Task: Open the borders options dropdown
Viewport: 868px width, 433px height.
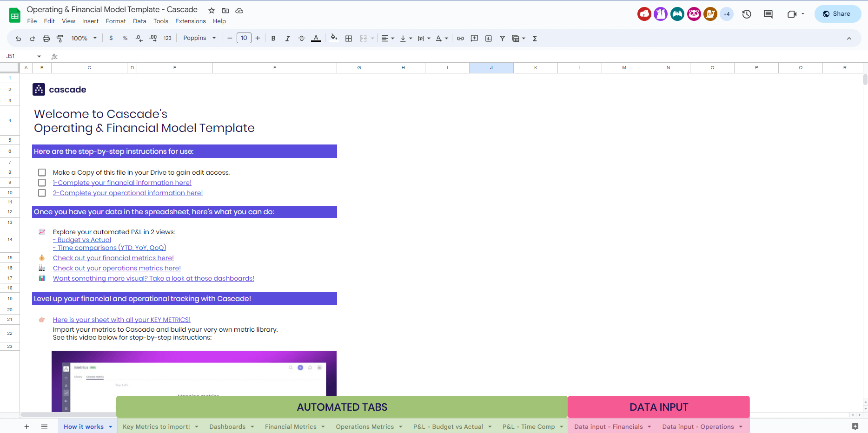Action: click(349, 39)
